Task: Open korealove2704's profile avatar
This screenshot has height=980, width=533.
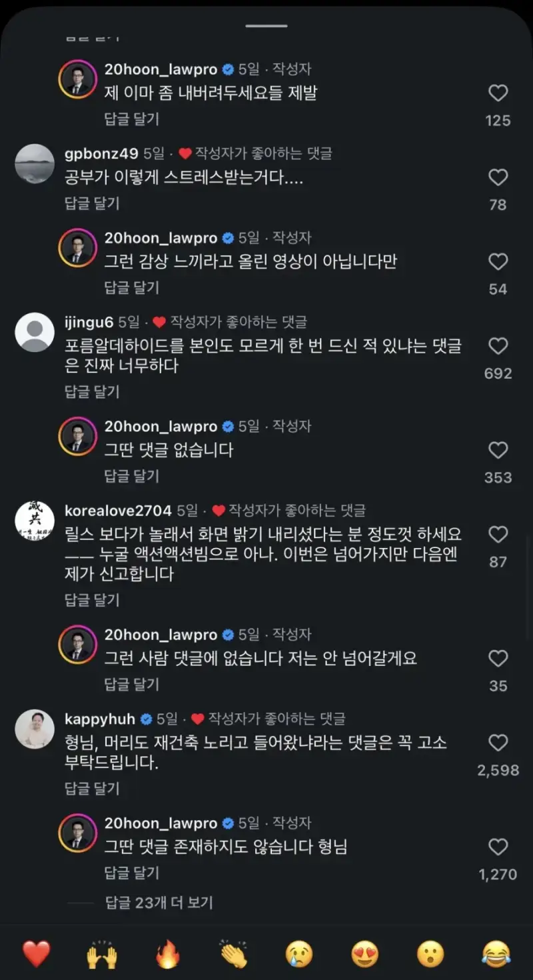Action: pos(35,520)
